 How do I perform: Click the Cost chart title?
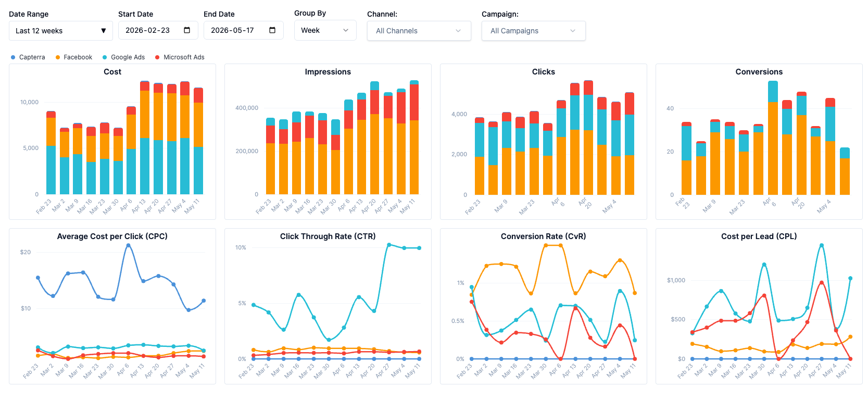(112, 72)
